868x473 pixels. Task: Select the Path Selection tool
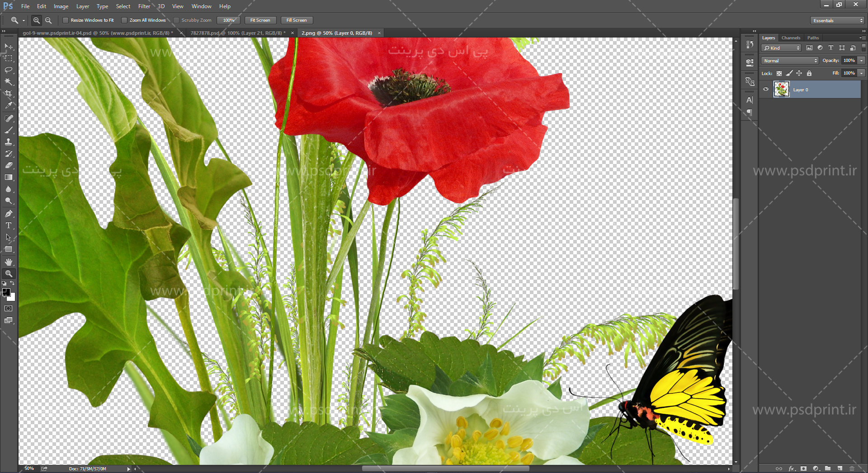tap(9, 237)
